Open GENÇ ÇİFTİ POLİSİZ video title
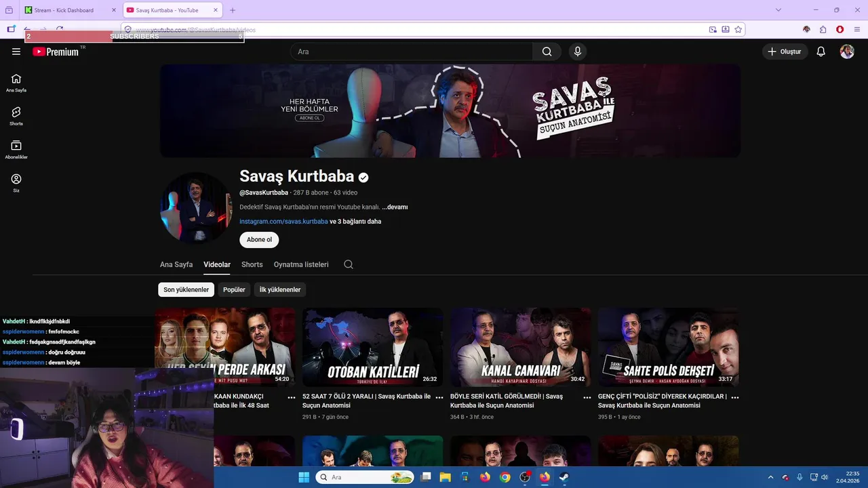This screenshot has width=868, height=488. (x=663, y=401)
